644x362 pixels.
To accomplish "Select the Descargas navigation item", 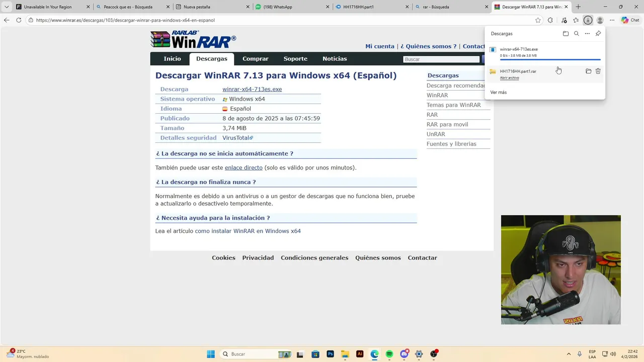I will (x=212, y=59).
